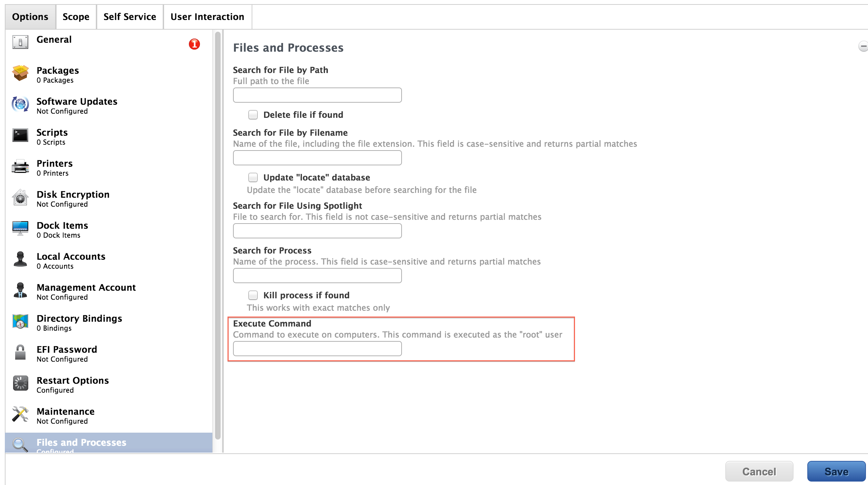Select the Disk Encryption payload title
This screenshot has height=485, width=868.
tap(73, 195)
